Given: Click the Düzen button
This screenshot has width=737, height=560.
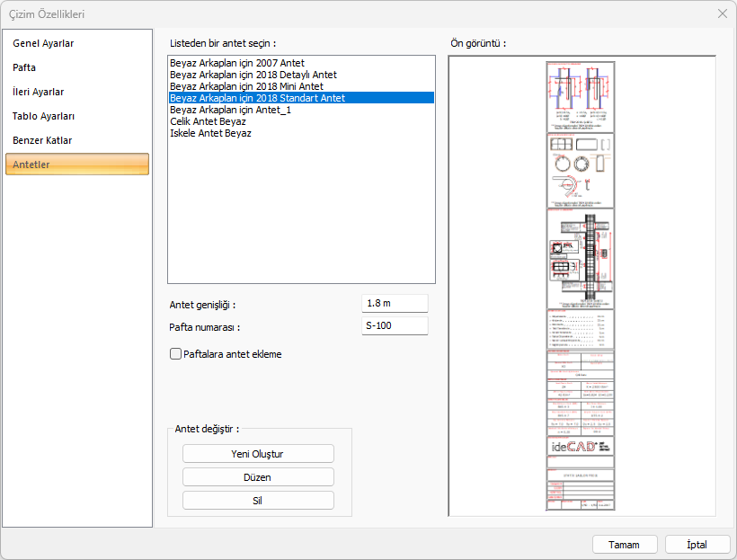Looking at the screenshot, I should (258, 477).
